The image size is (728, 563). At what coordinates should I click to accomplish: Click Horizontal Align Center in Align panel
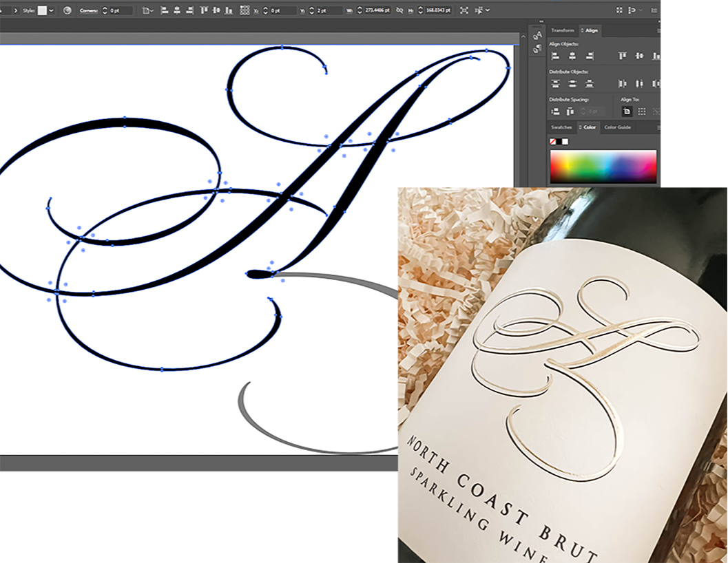[x=572, y=56]
